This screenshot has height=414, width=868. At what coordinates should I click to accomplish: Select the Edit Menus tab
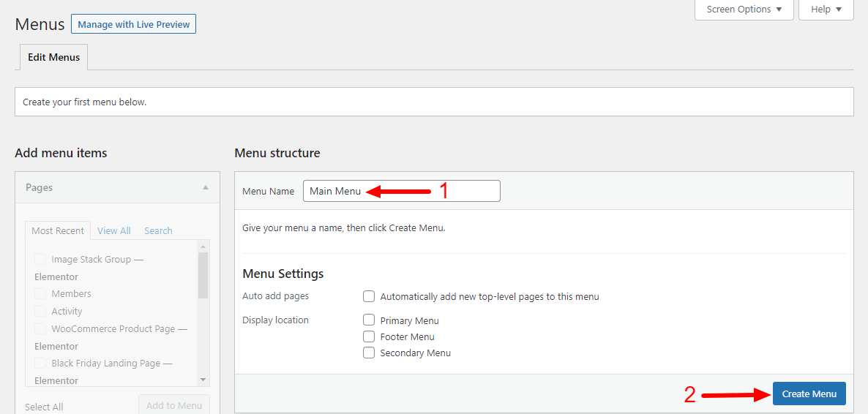[x=53, y=57]
